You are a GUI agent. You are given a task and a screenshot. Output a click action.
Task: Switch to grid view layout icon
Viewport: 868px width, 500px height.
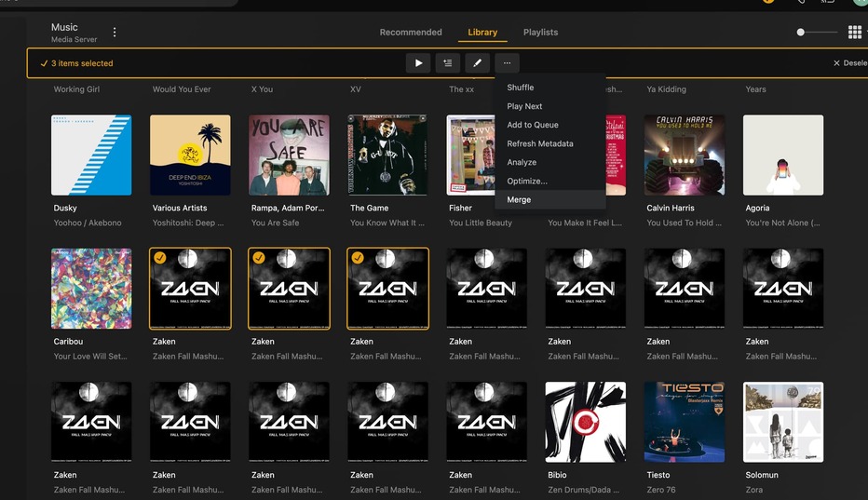pos(855,32)
